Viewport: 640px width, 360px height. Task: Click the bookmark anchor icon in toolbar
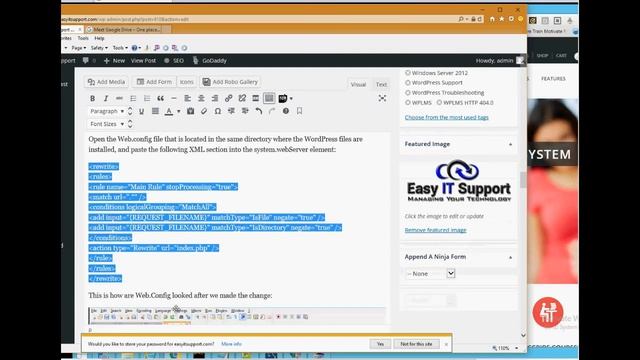click(x=299, y=111)
